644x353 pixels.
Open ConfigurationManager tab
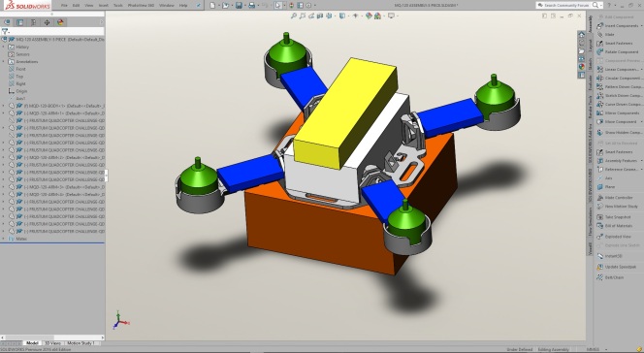coord(33,22)
